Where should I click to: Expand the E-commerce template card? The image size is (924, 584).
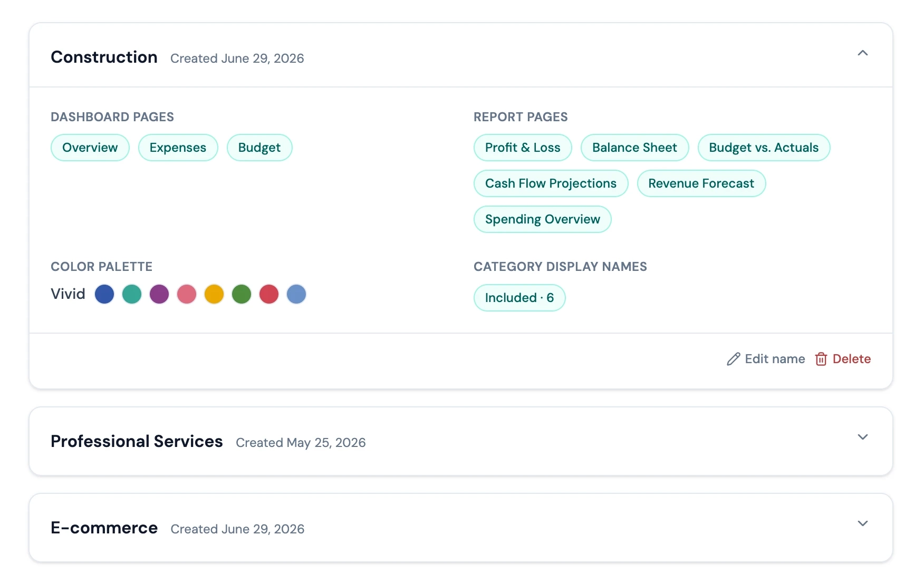click(862, 523)
